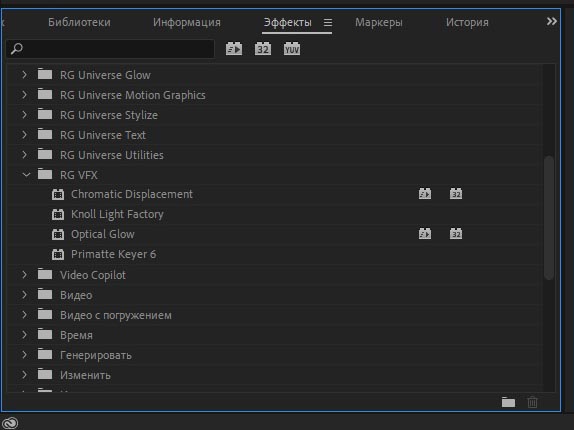This screenshot has height=430, width=574.
Task: Toggle YUV effects filter button
Action: click(292, 49)
